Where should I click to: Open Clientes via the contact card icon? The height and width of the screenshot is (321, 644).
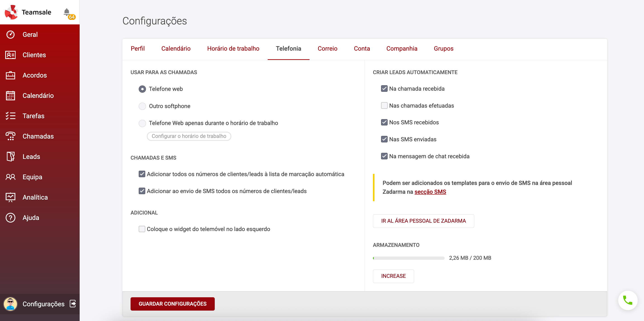pos(10,55)
